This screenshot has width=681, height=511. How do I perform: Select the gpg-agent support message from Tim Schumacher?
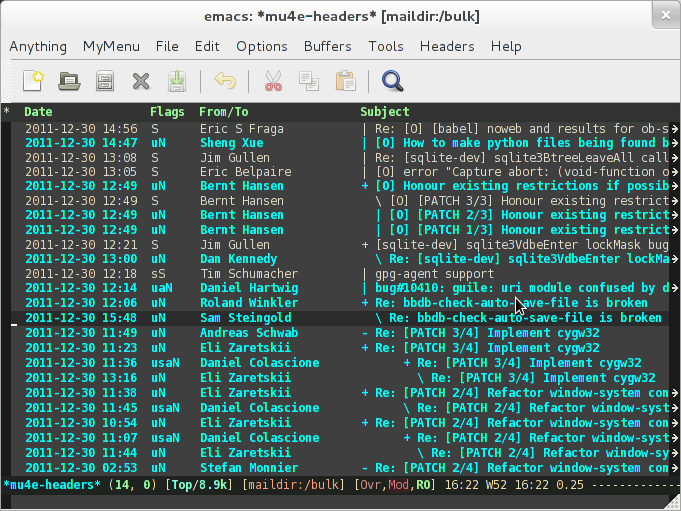(420, 272)
